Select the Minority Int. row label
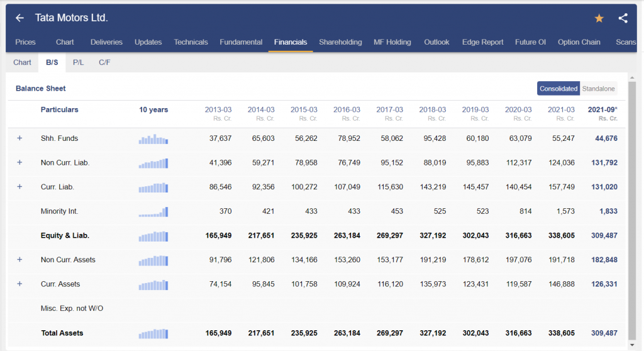This screenshot has height=351, width=644. coord(59,211)
